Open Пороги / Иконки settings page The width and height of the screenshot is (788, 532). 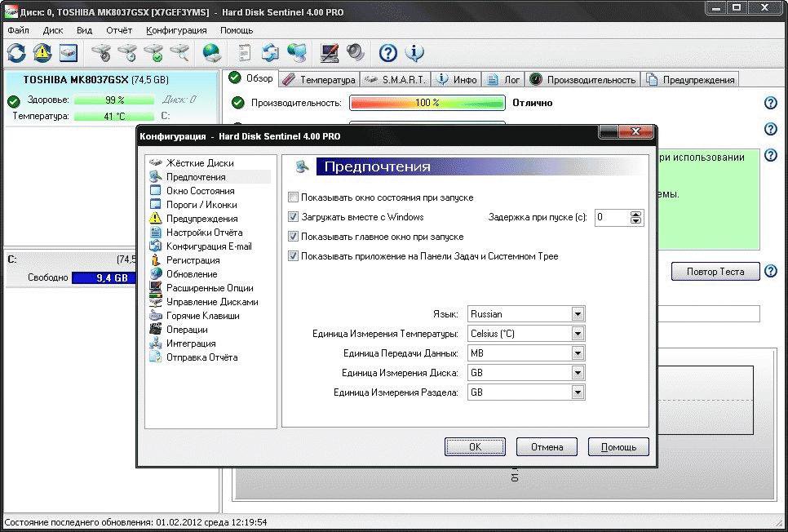click(x=201, y=205)
